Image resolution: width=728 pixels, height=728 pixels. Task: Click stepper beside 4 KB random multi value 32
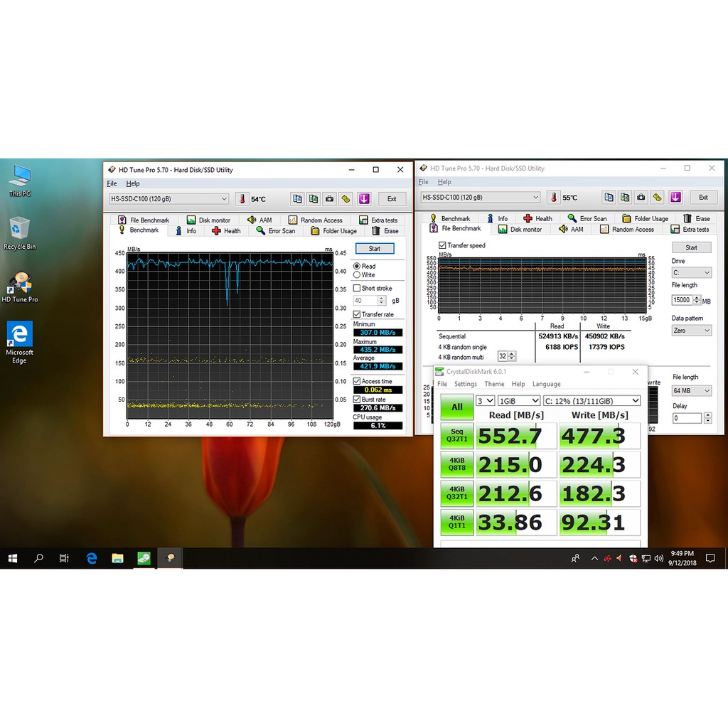pos(512,357)
